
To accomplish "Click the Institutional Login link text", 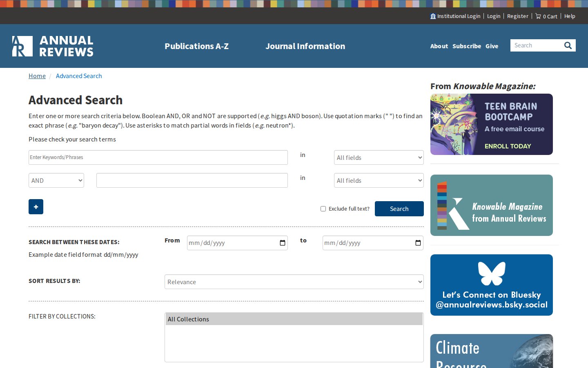I will tap(459, 16).
